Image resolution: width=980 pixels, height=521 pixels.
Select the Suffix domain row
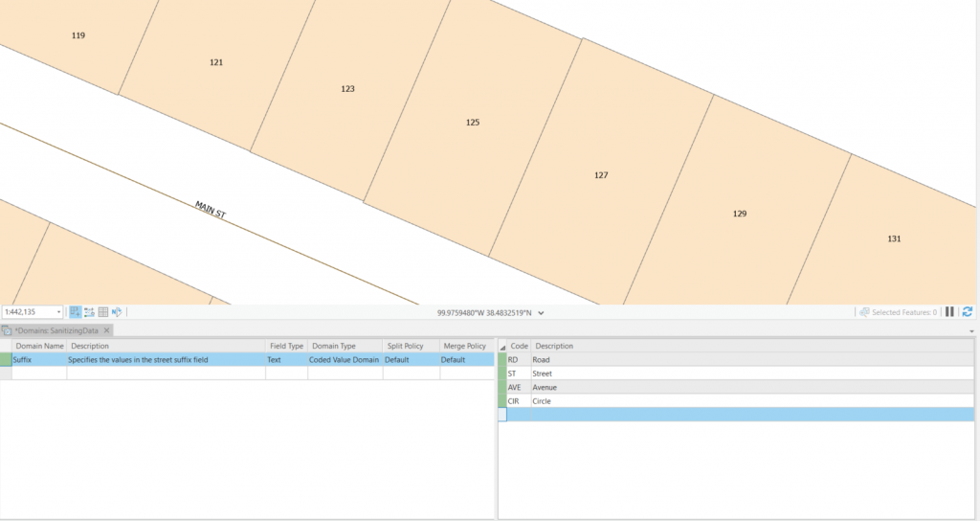[38, 360]
